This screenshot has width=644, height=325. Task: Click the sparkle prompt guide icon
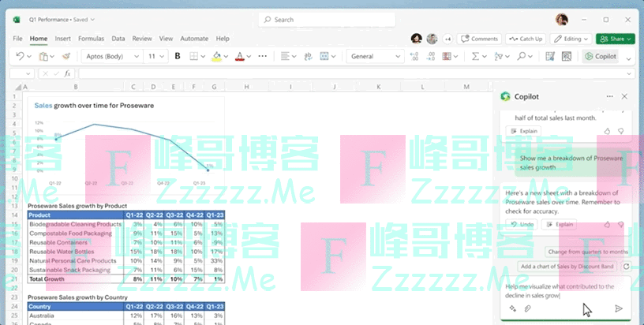point(512,308)
